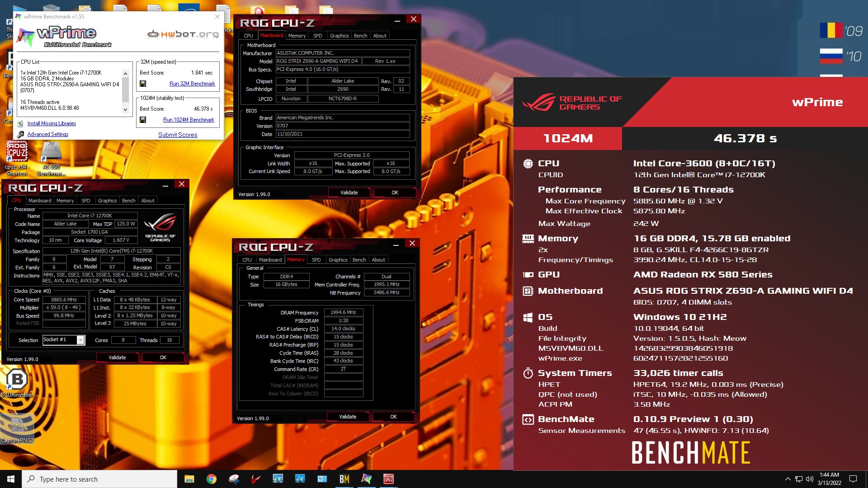Click the Advanced Settings wrench icon

coord(20,134)
